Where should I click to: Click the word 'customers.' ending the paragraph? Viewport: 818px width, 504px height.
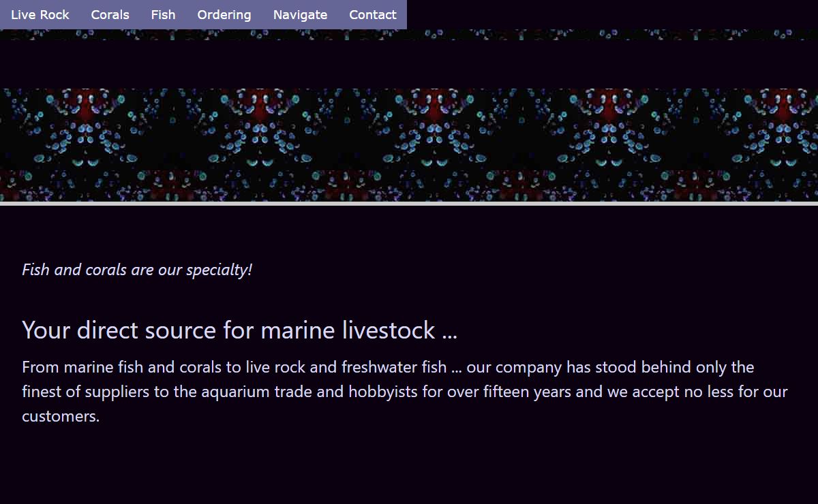(61, 417)
